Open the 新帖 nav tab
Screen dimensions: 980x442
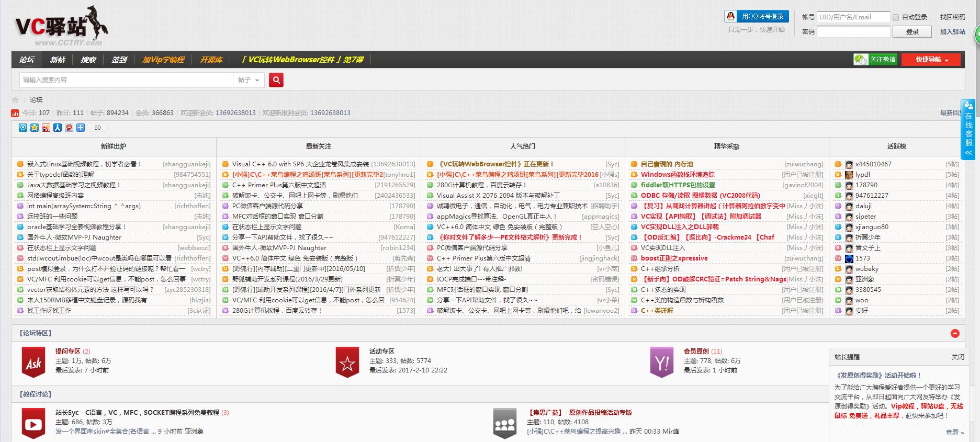pyautogui.click(x=58, y=60)
